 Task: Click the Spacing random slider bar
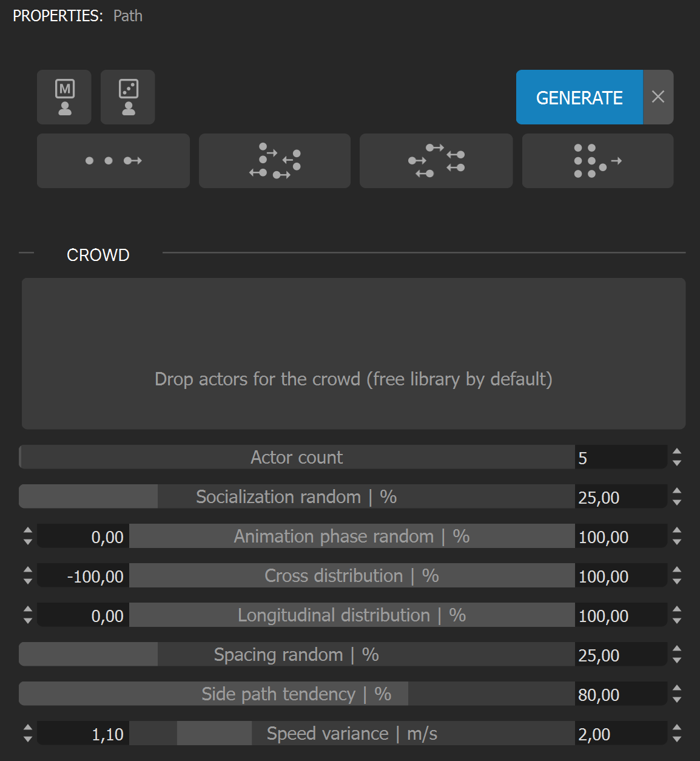[297, 654]
